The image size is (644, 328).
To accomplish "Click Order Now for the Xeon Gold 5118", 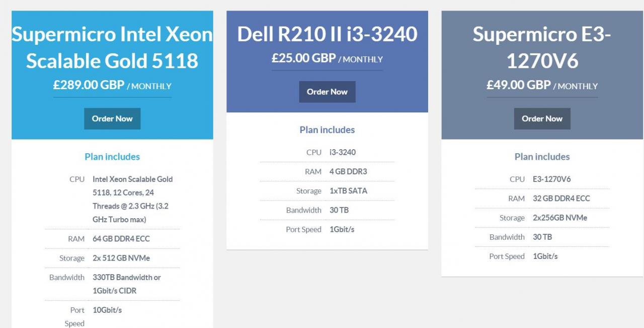I will coord(112,119).
